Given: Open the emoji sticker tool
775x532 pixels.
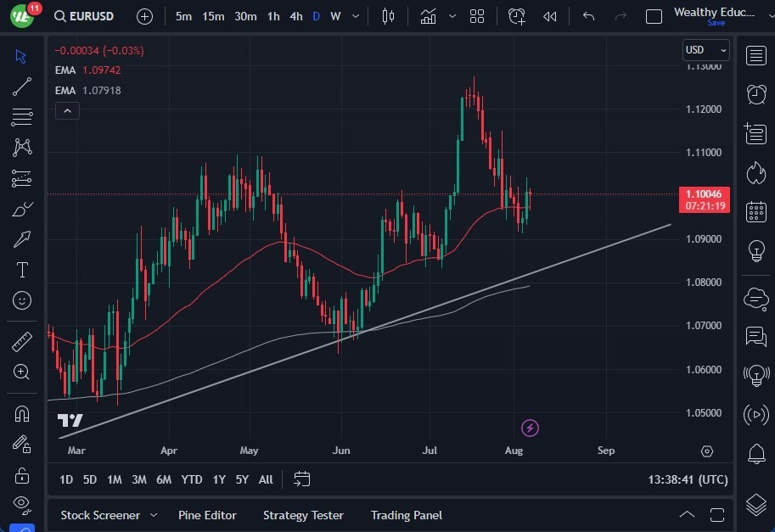Looking at the screenshot, I should point(21,300).
